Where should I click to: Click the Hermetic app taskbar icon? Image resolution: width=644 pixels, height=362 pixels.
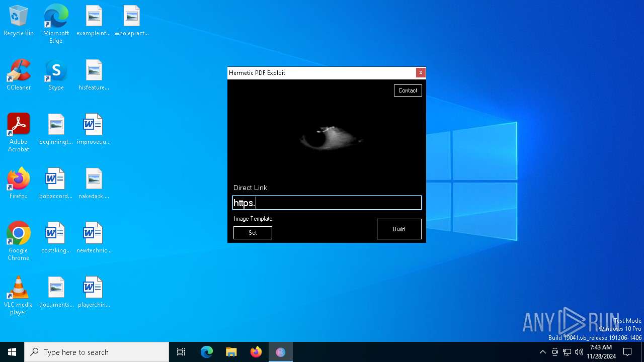pos(281,352)
